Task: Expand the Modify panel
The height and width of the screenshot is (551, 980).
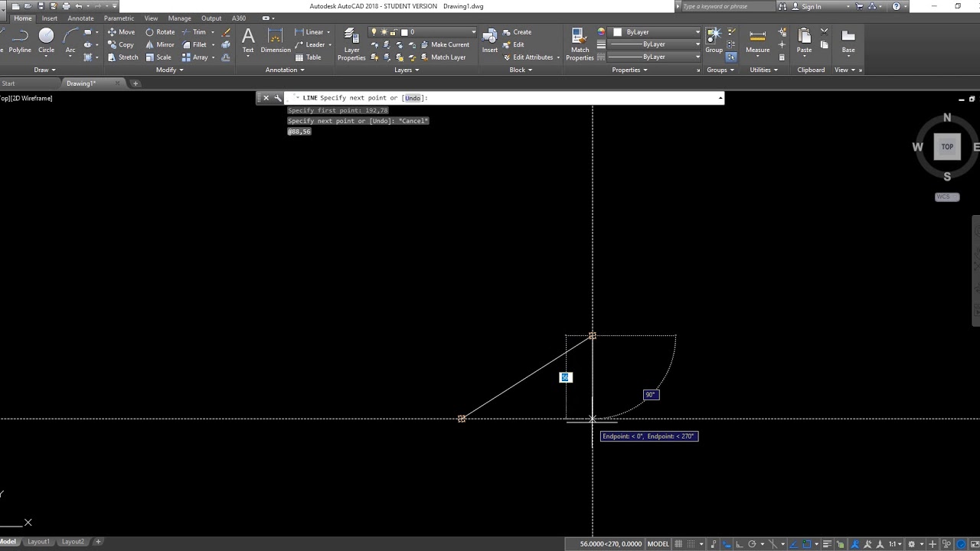Action: [x=169, y=70]
